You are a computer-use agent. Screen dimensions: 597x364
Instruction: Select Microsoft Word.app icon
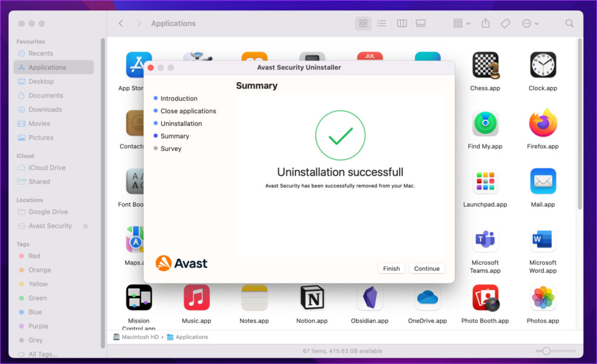(543, 239)
